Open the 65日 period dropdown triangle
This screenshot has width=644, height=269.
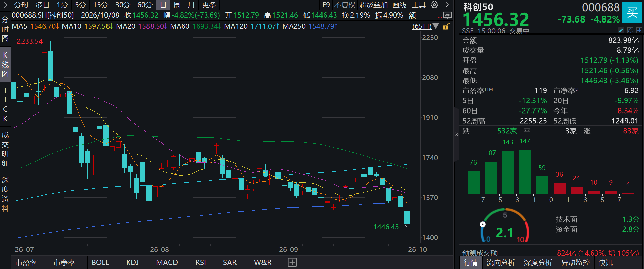coord(436,26)
